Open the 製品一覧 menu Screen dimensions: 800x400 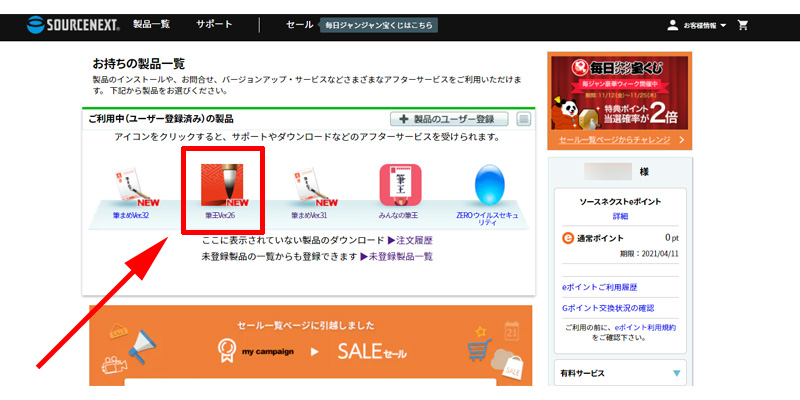point(152,24)
